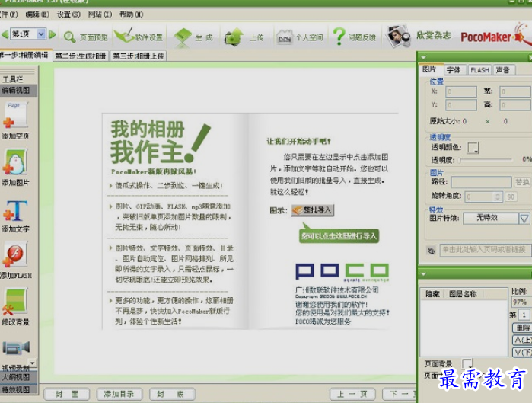532x403 pixels.
Task: Select the FLASH properties tab
Action: click(x=479, y=70)
